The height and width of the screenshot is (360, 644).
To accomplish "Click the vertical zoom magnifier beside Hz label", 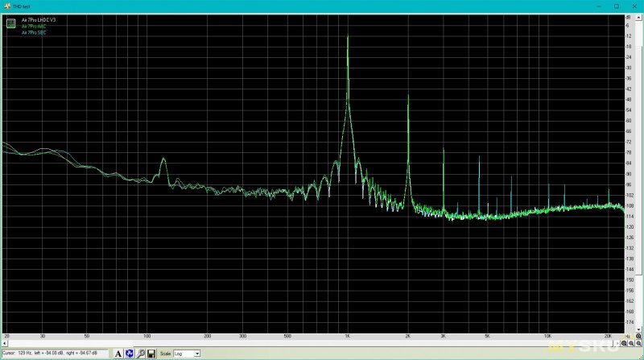I will tap(638, 336).
